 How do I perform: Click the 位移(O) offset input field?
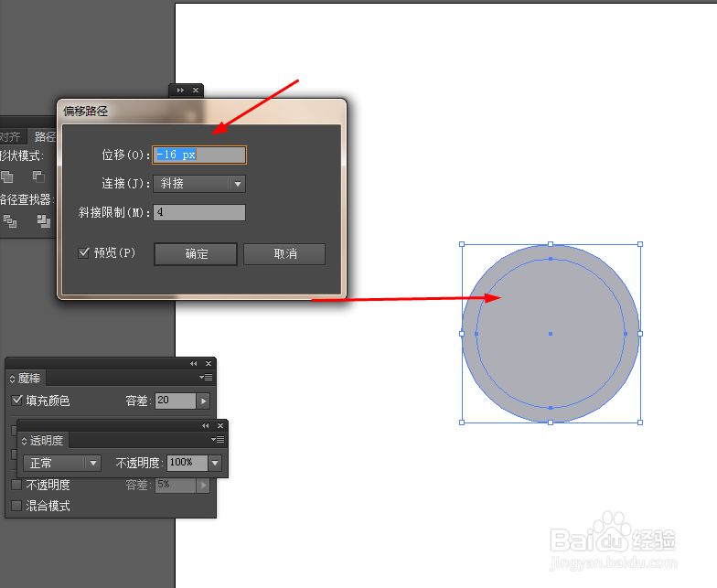point(199,155)
